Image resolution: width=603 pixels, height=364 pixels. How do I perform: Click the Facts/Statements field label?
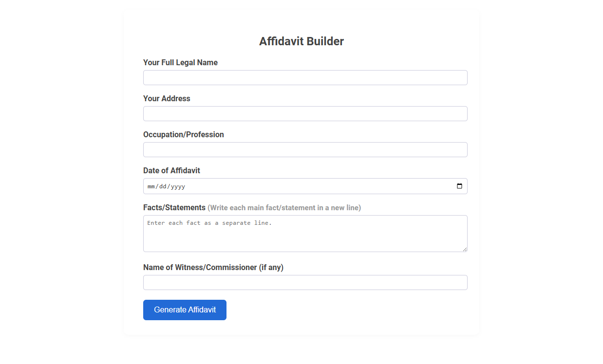pyautogui.click(x=174, y=207)
